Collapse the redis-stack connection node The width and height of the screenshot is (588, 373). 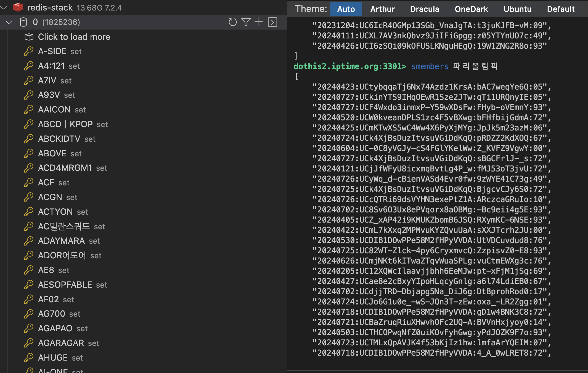pyautogui.click(x=4, y=8)
